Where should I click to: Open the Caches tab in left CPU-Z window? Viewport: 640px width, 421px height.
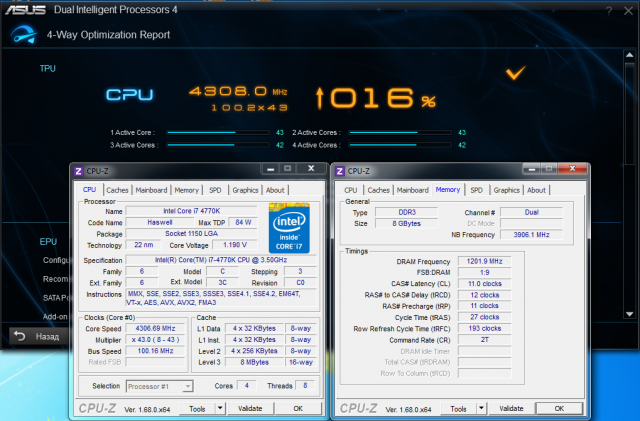[x=117, y=190]
